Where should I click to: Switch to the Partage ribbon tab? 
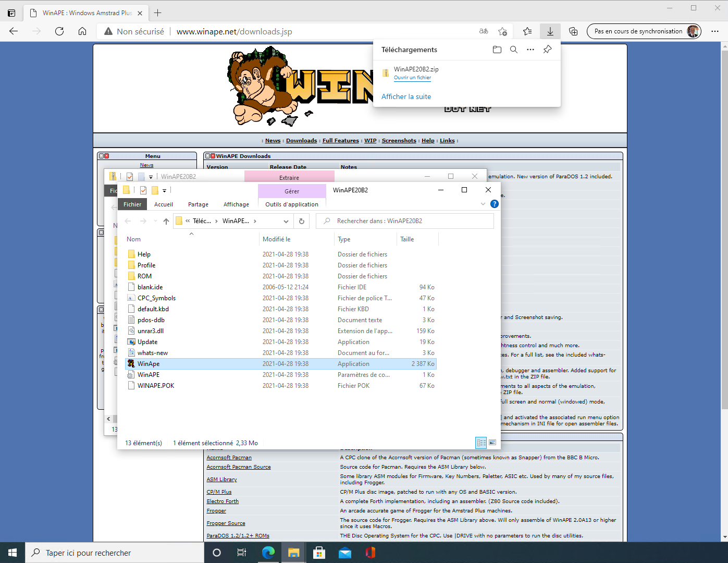tap(198, 204)
